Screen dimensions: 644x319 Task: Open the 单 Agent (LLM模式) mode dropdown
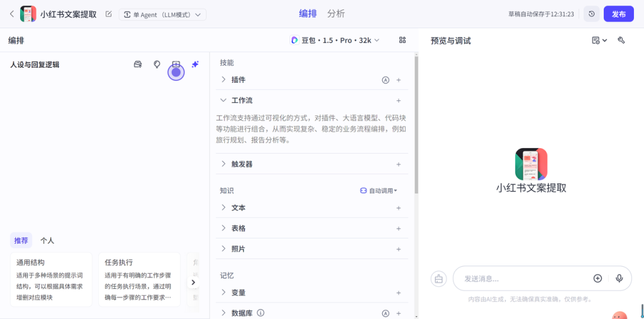click(163, 14)
